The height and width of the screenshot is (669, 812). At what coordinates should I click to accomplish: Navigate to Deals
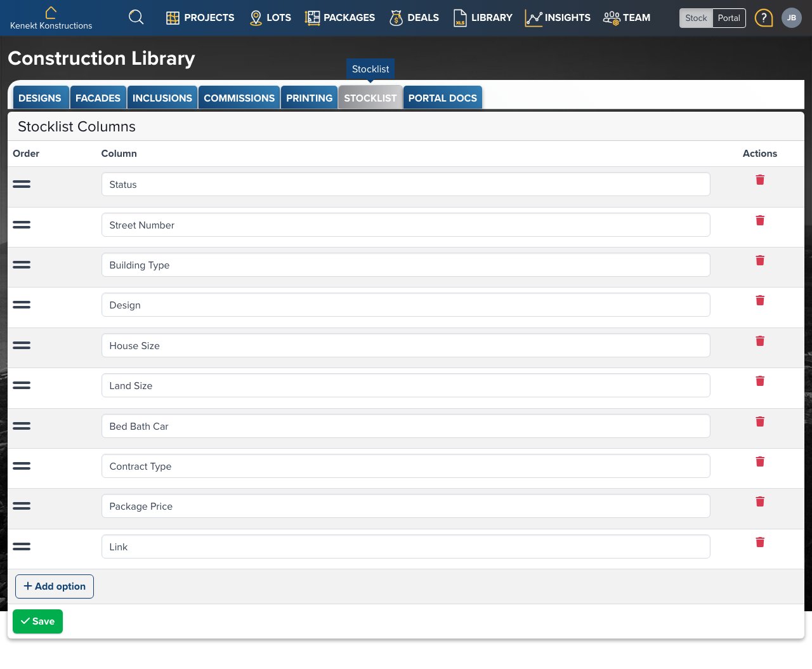414,18
